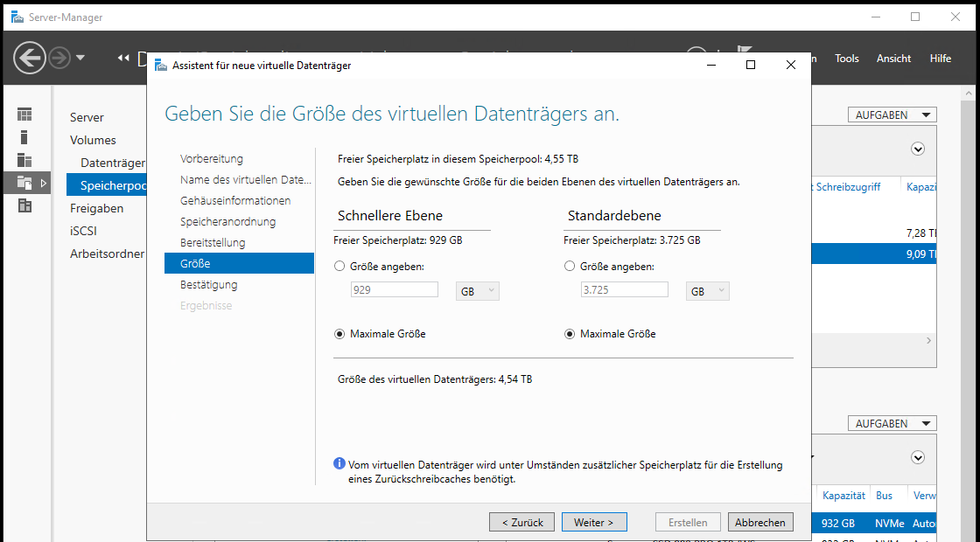This screenshot has height=542, width=980.
Task: Open the GB unit dropdown for Schnellere Ebene
Action: pos(478,291)
